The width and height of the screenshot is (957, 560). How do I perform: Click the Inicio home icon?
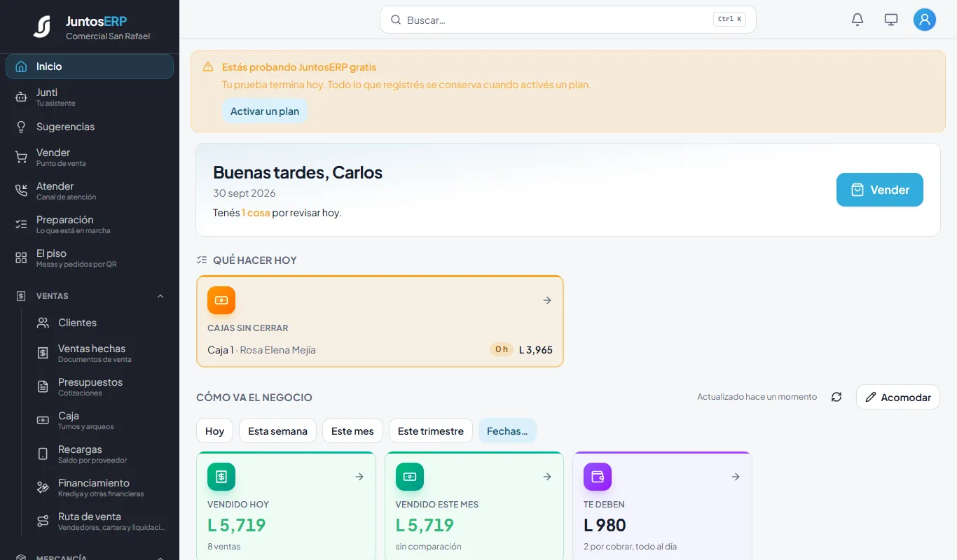tap(21, 66)
